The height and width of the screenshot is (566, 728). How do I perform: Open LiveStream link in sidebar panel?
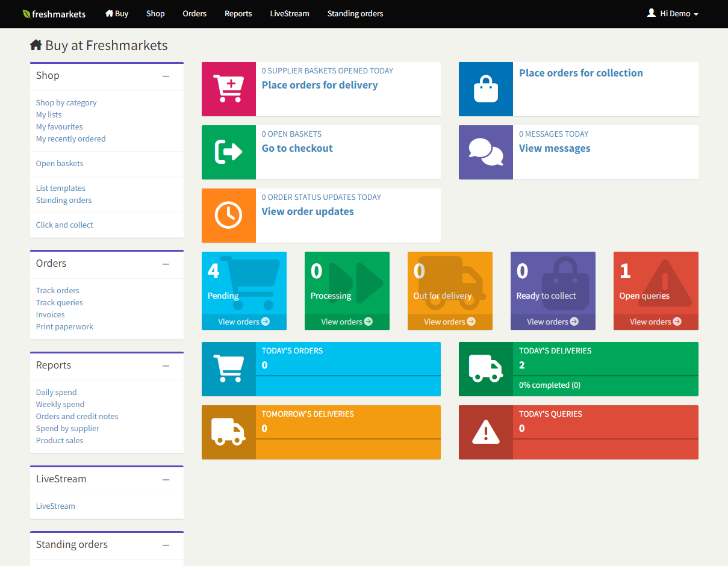click(55, 506)
